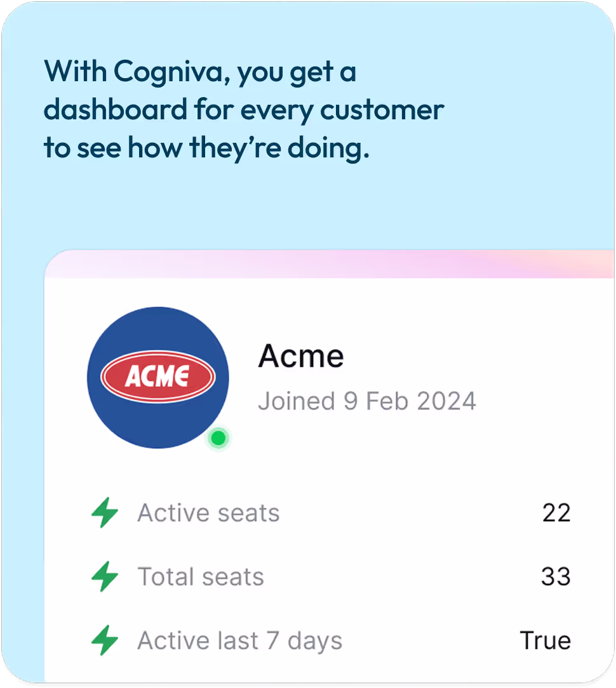Viewport: 616px width, 688px height.
Task: Click the True value for last 7 days
Action: (546, 640)
